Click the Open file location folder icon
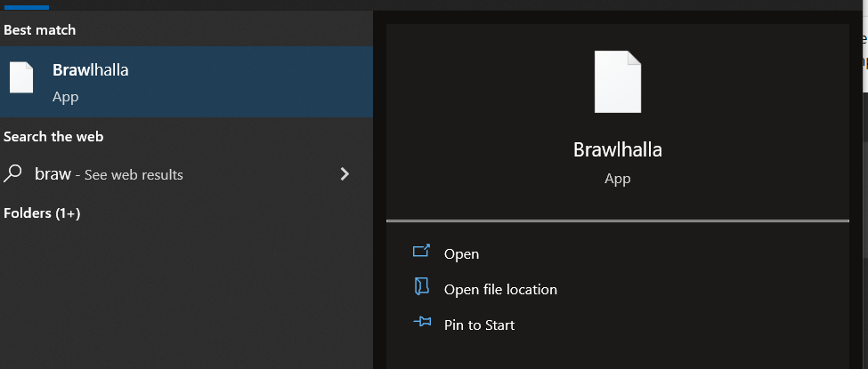The width and height of the screenshot is (868, 369). click(421, 286)
